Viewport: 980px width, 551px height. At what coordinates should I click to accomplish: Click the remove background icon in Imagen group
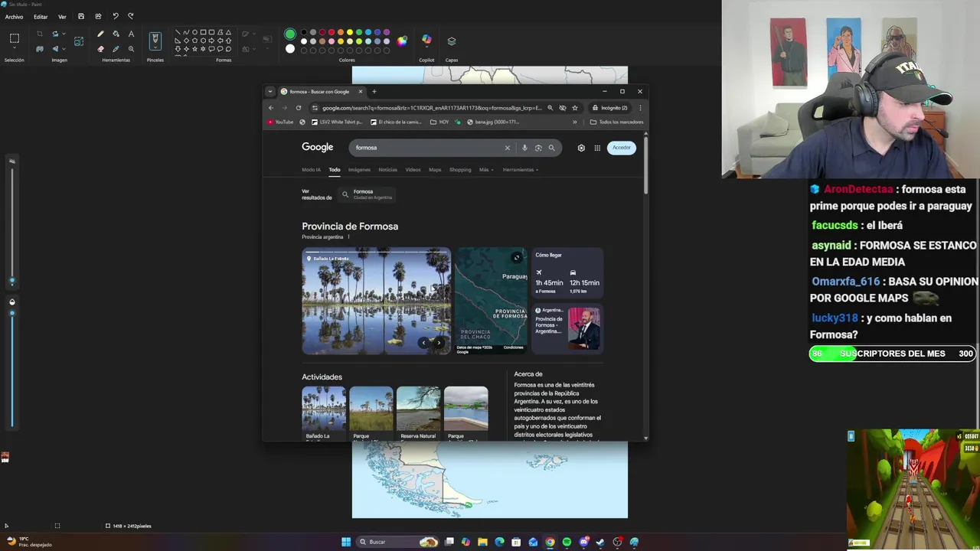point(40,49)
